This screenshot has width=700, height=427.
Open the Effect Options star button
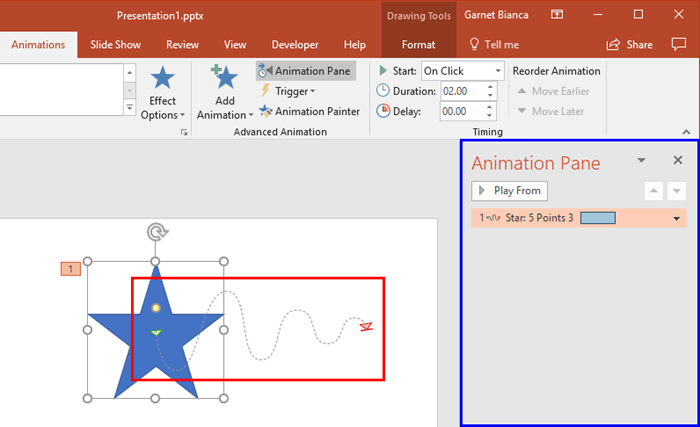click(162, 92)
